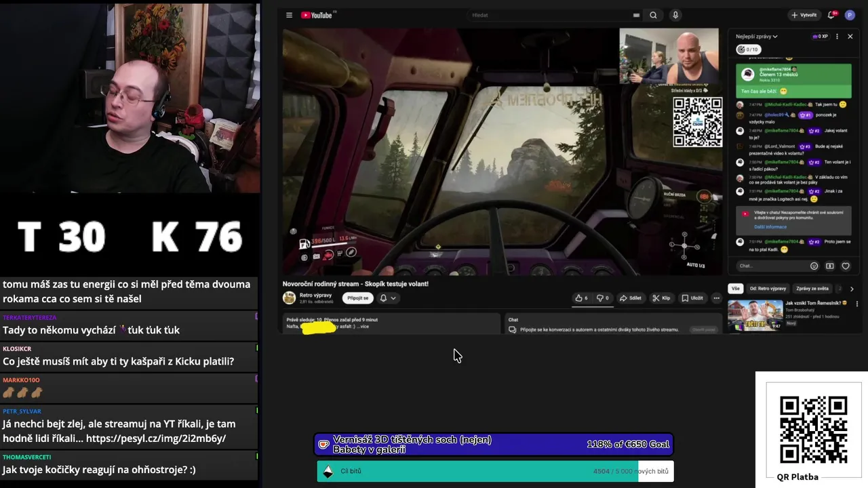Click the video title Novoroční rodinný stream
868x488 pixels.
[x=355, y=284]
